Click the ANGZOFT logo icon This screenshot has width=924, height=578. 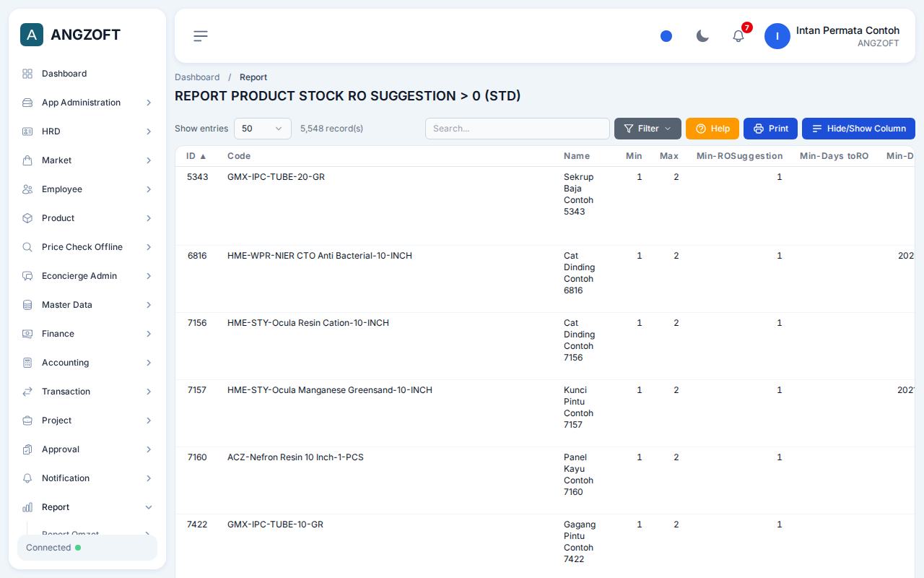tap(32, 35)
